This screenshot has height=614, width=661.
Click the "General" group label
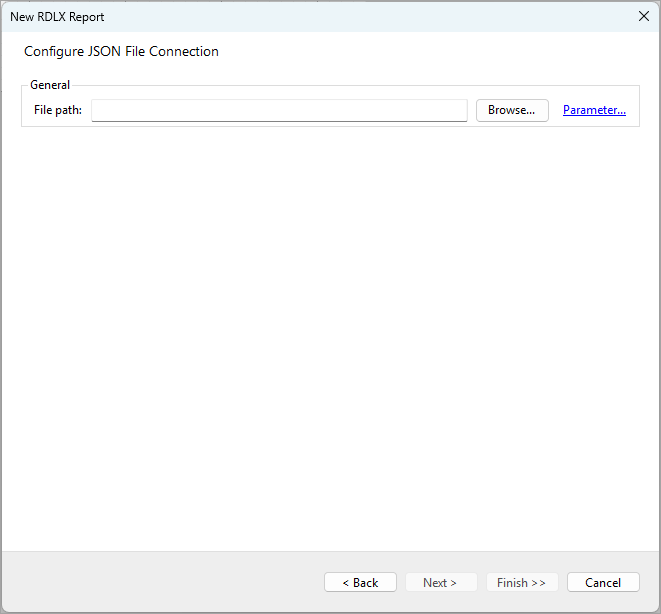pos(50,85)
